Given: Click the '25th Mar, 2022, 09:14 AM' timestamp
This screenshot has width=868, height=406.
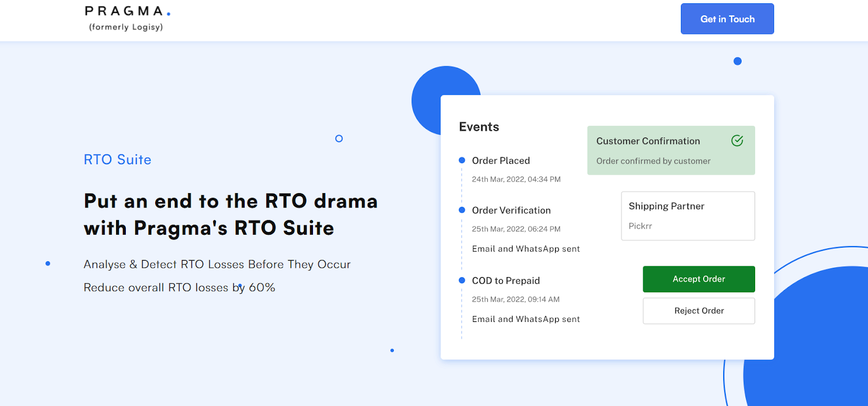Looking at the screenshot, I should click(515, 299).
